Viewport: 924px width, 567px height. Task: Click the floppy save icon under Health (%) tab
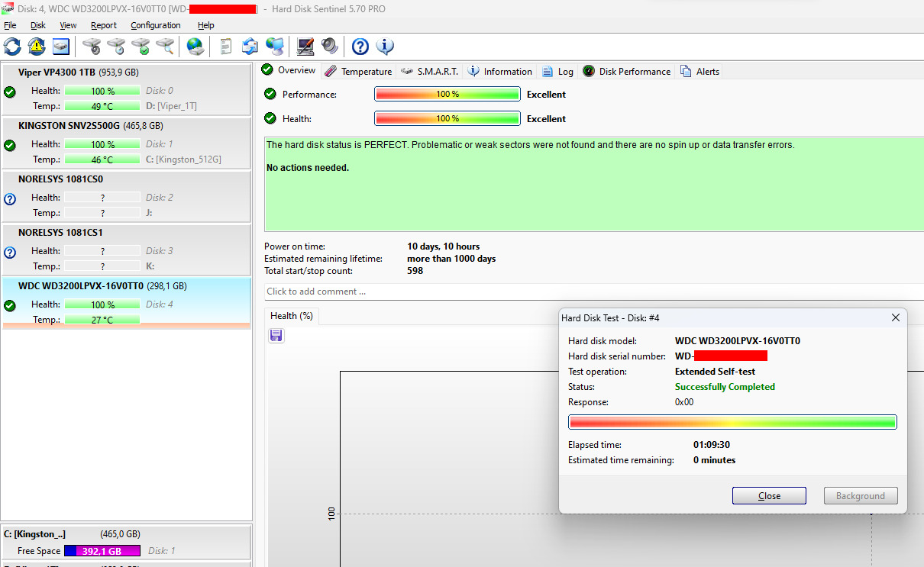coord(276,336)
